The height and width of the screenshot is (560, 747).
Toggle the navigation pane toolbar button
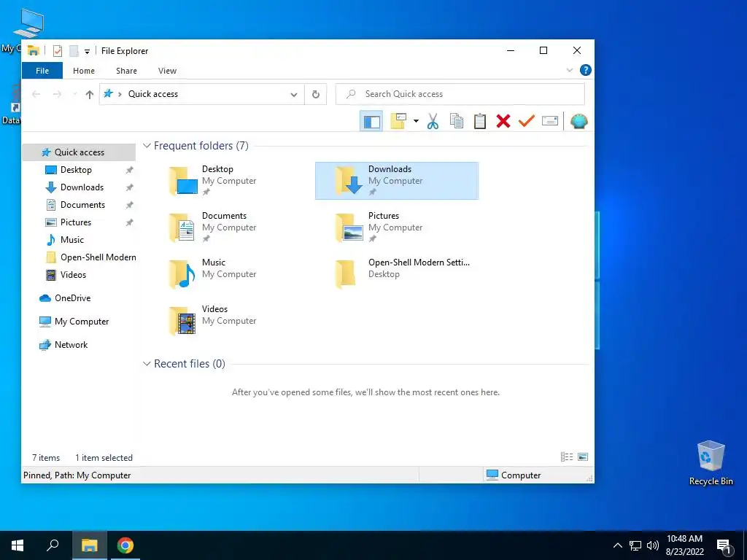tap(371, 122)
